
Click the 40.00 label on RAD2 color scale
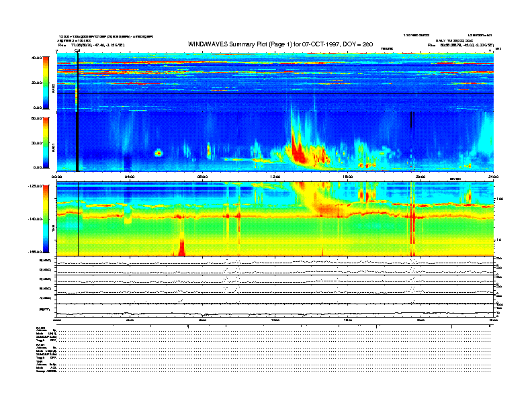click(36, 58)
